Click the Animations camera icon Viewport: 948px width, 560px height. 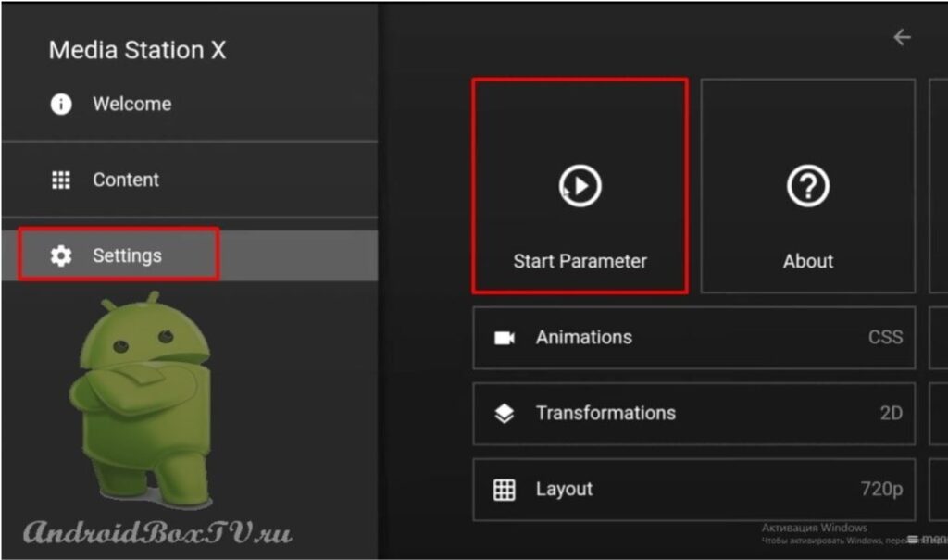(505, 338)
